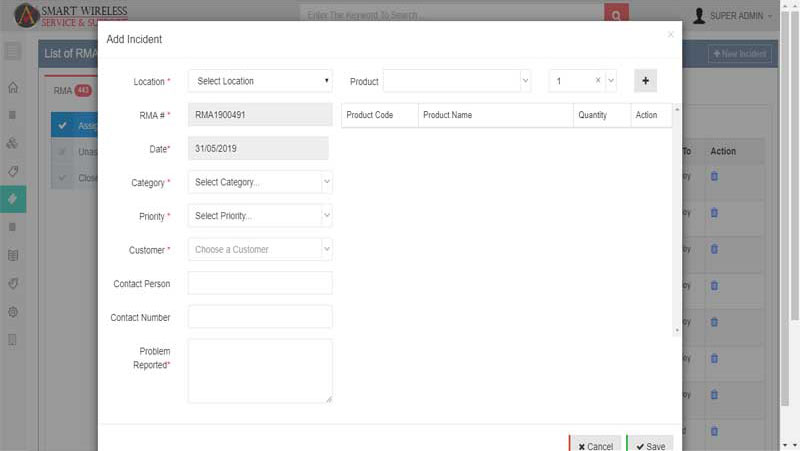The height and width of the screenshot is (451, 800).
Task: Click the settings gear icon in the sidebar
Action: click(x=13, y=312)
